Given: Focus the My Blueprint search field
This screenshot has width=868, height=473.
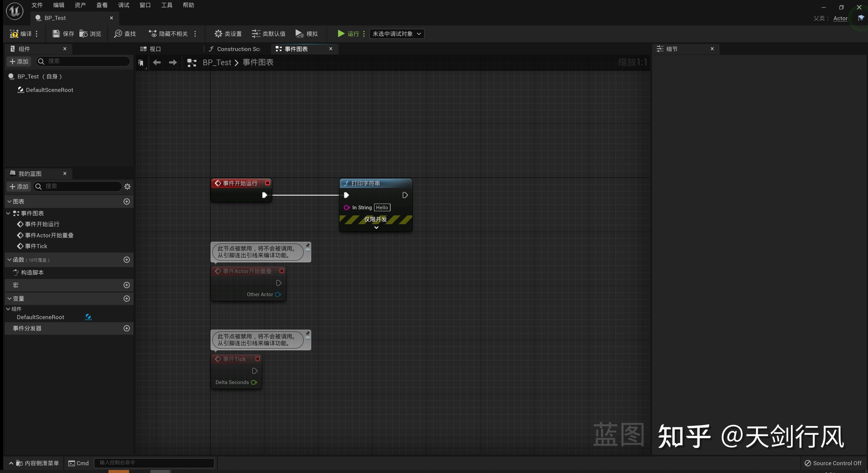Looking at the screenshot, I should [78, 186].
